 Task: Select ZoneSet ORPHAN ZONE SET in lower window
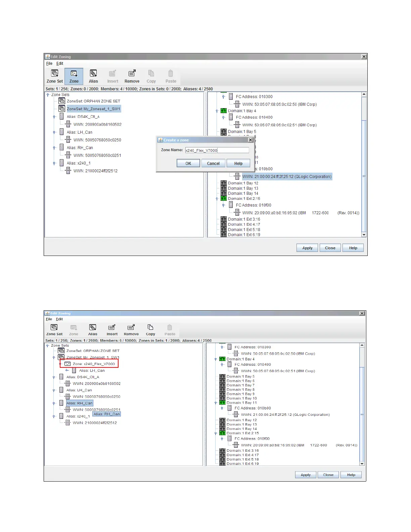point(93,351)
